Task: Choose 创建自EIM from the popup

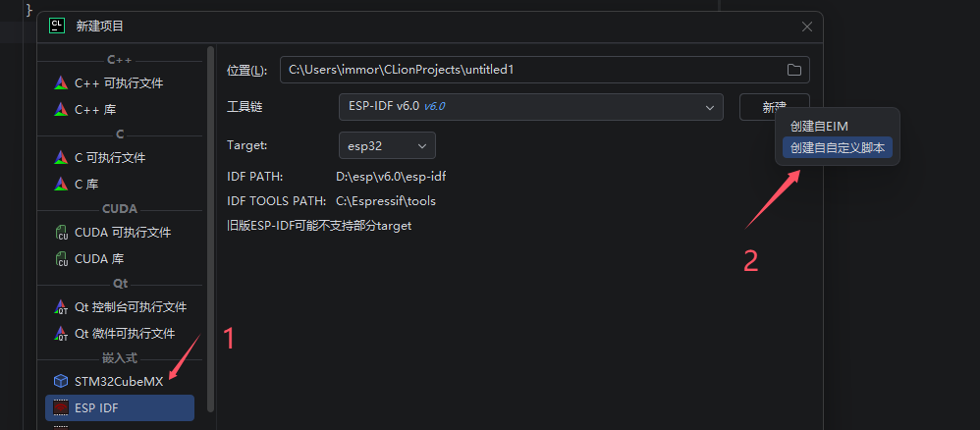Action: point(837,127)
